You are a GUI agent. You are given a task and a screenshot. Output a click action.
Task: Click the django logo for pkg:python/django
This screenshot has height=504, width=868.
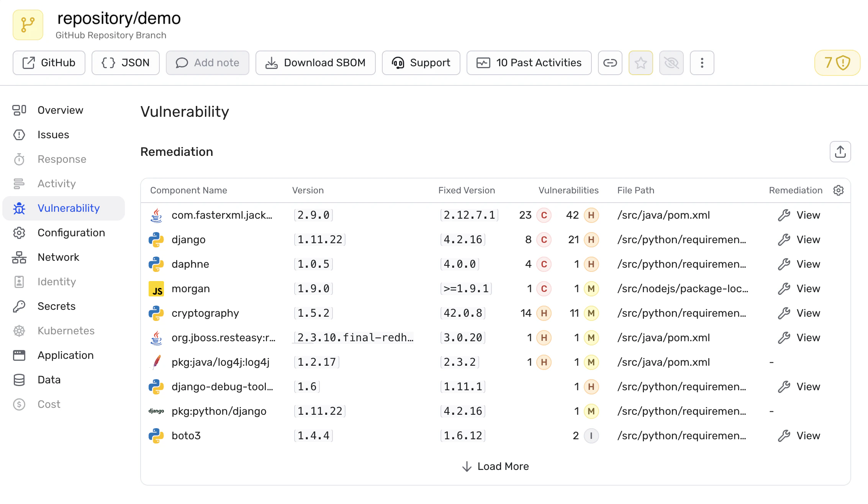156,411
